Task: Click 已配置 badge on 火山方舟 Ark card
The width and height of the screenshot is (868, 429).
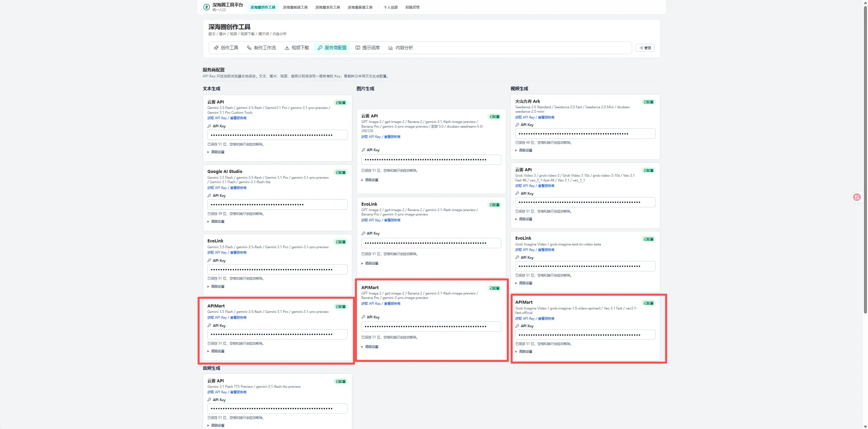Action: tap(648, 102)
